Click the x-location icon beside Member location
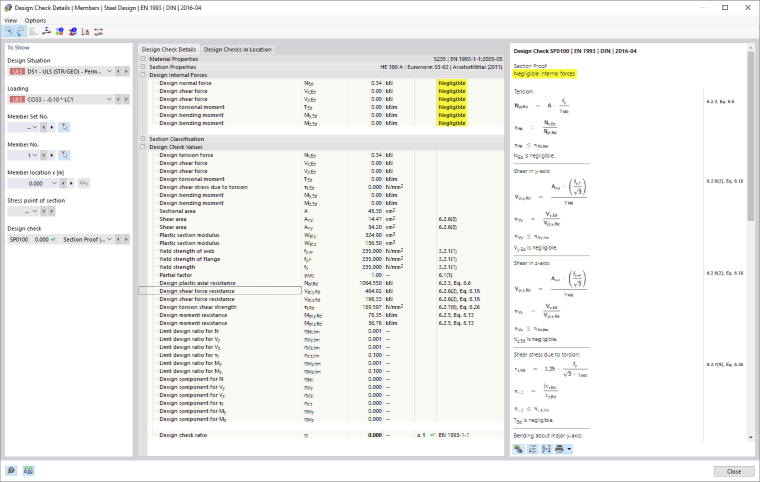This screenshot has height=482, width=760. [83, 183]
